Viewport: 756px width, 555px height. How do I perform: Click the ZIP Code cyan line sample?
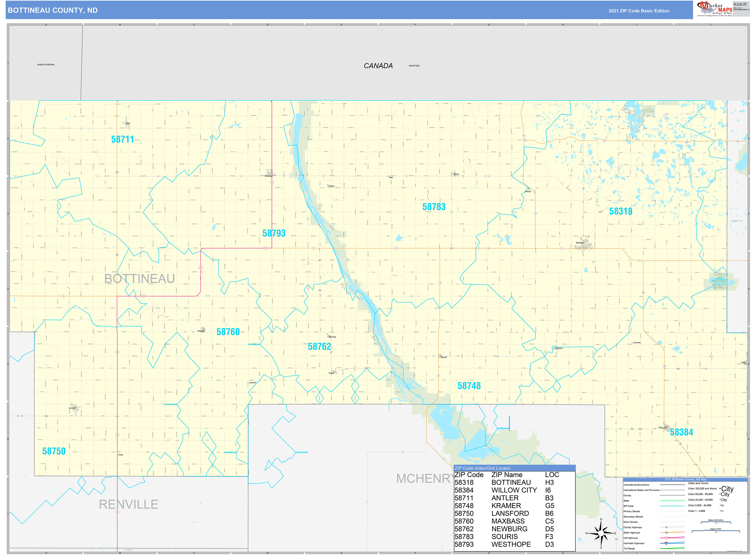pyautogui.click(x=673, y=506)
